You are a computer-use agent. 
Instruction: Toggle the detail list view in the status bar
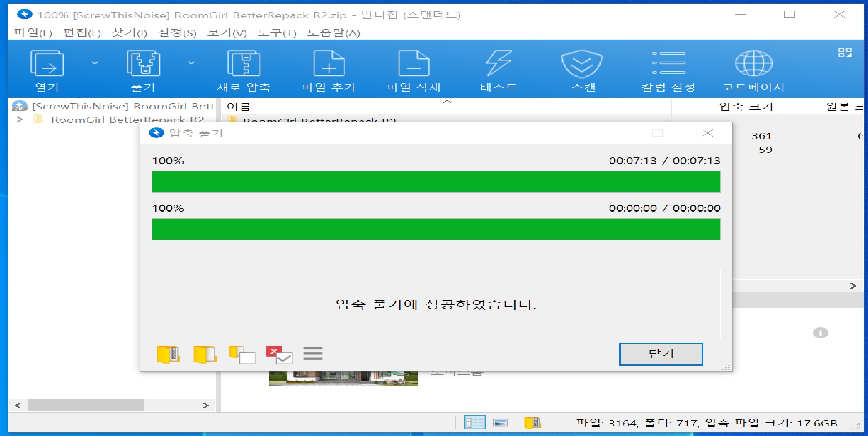click(x=475, y=423)
